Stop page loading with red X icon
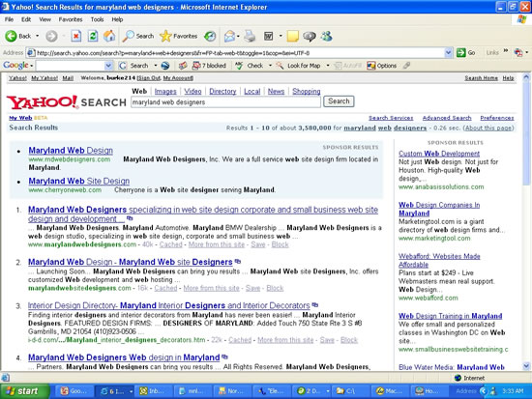Viewport: 532px width, 399px height. [x=76, y=36]
